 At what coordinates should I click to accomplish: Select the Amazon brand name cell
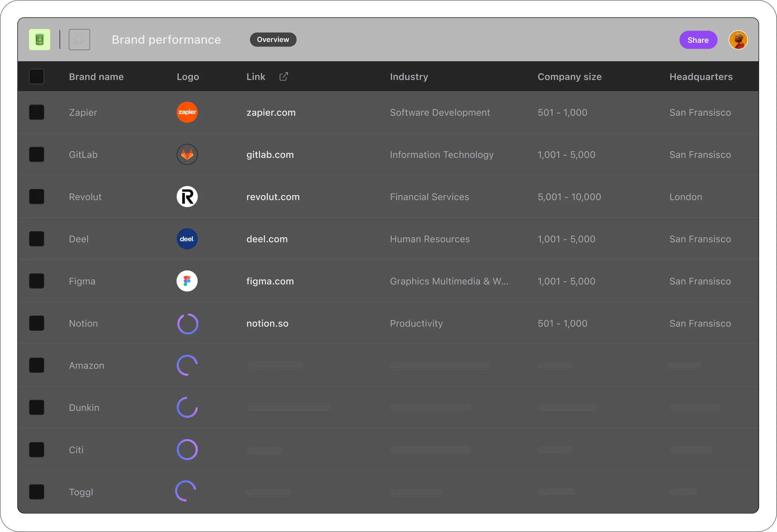click(x=86, y=365)
